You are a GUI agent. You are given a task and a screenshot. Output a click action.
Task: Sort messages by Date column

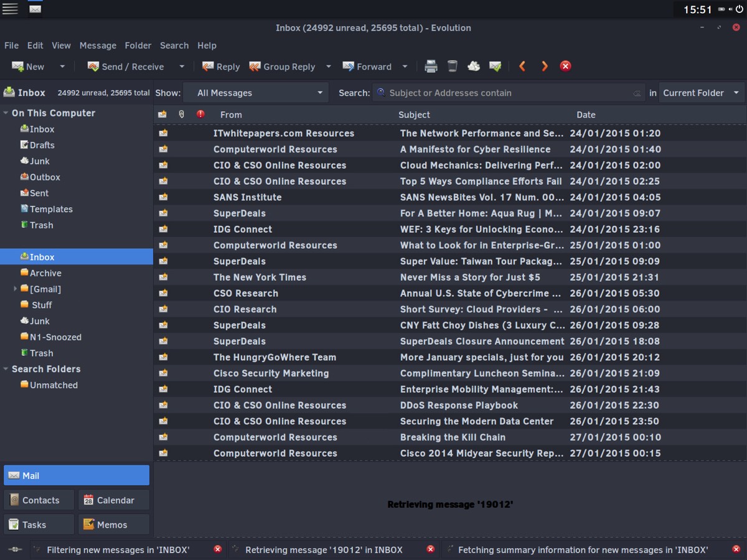pyautogui.click(x=586, y=114)
